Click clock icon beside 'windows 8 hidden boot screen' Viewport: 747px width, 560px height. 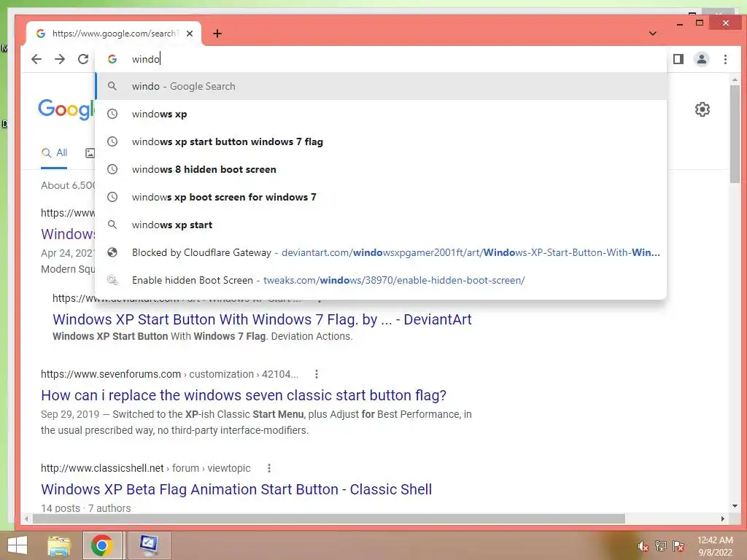pos(112,169)
